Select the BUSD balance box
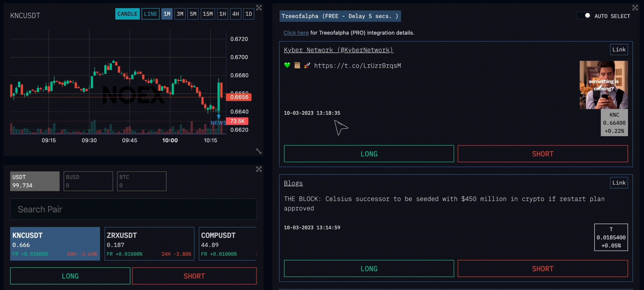The width and height of the screenshot is (644, 290). (x=88, y=181)
